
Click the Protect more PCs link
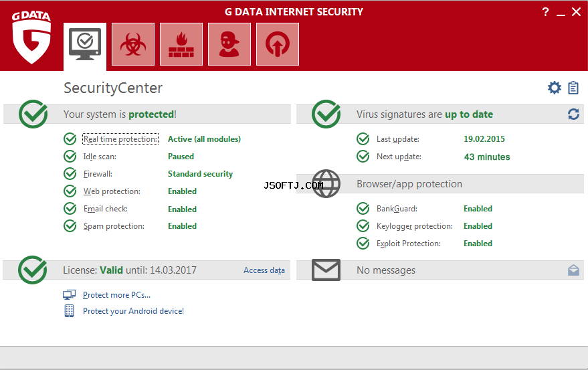pyautogui.click(x=116, y=295)
